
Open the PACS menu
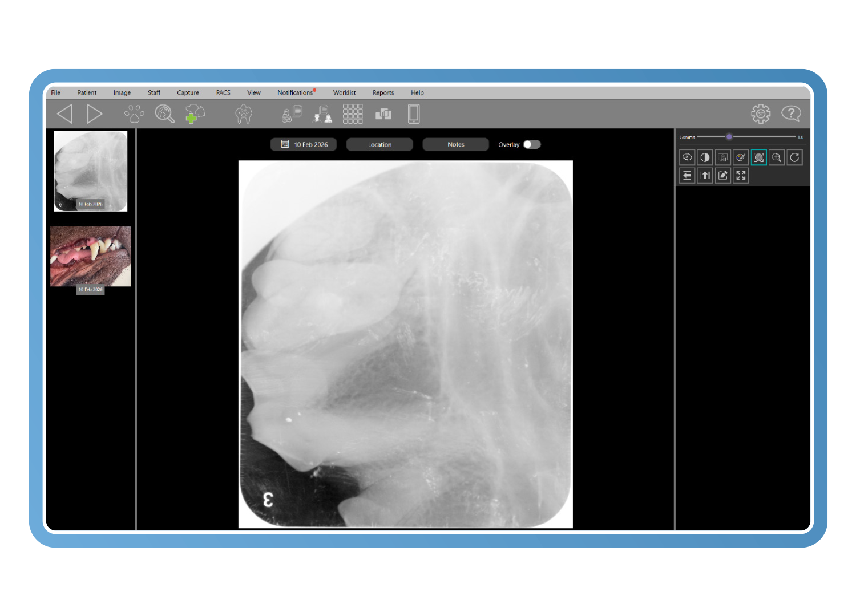coord(223,92)
